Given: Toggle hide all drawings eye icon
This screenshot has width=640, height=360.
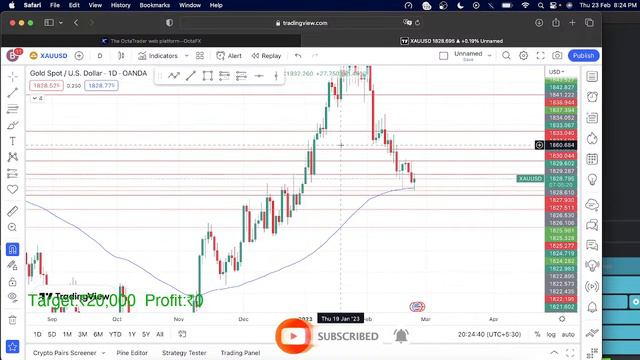Looking at the screenshot, I should (x=13, y=298).
